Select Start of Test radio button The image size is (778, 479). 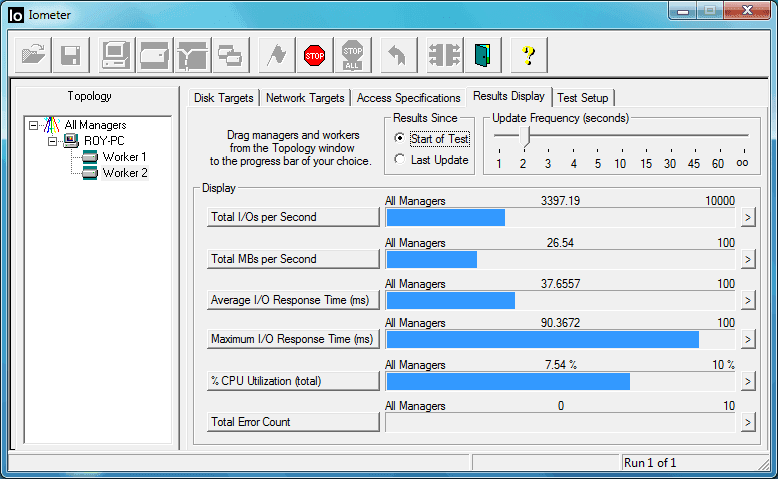(399, 138)
